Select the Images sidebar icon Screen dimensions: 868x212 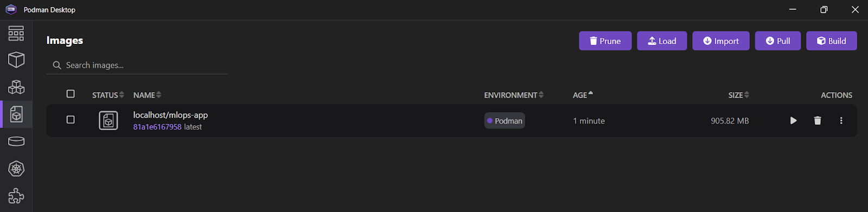16,114
